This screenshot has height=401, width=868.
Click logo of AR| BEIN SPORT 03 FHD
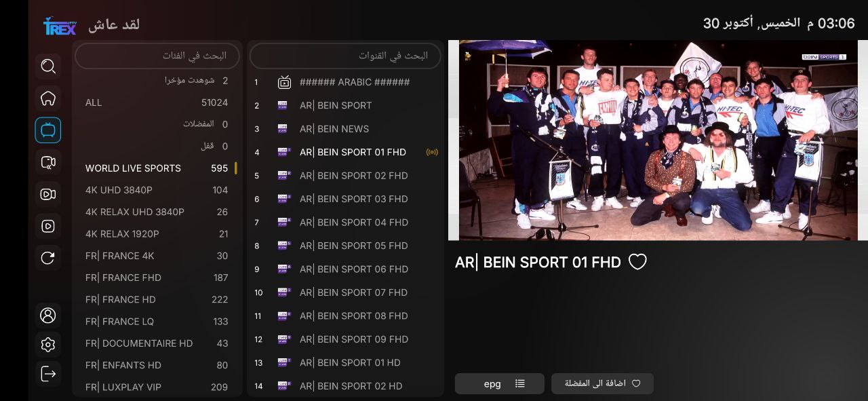pos(284,199)
